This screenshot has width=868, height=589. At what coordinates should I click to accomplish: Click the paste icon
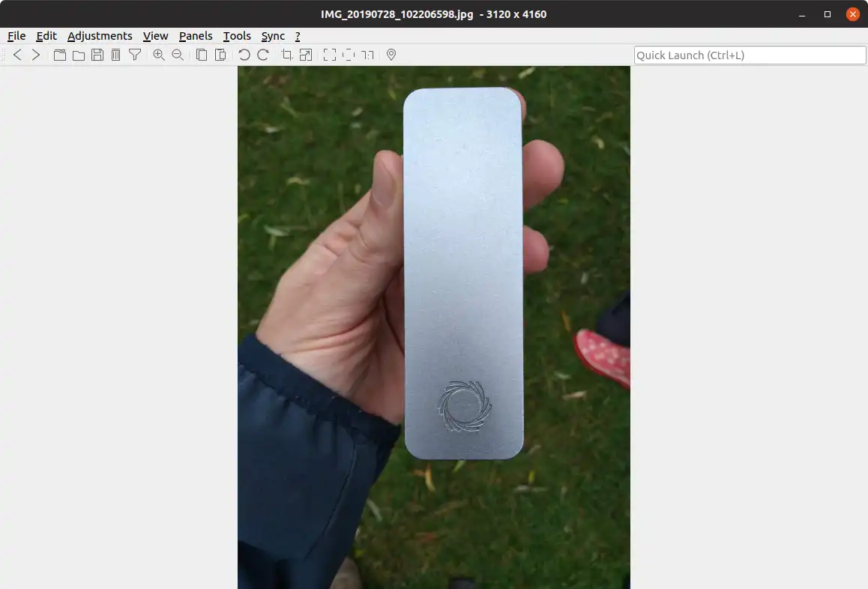coord(220,55)
